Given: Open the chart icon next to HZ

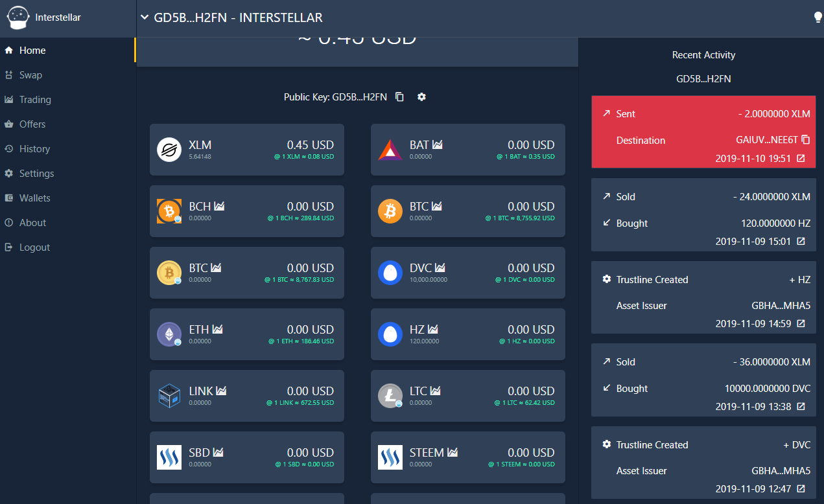Looking at the screenshot, I should [x=432, y=330].
